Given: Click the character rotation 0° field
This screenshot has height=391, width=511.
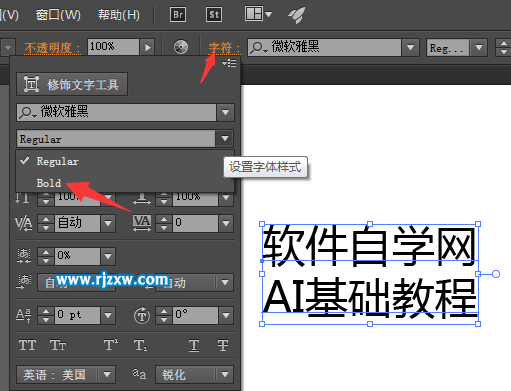Looking at the screenshot, I should tap(195, 315).
